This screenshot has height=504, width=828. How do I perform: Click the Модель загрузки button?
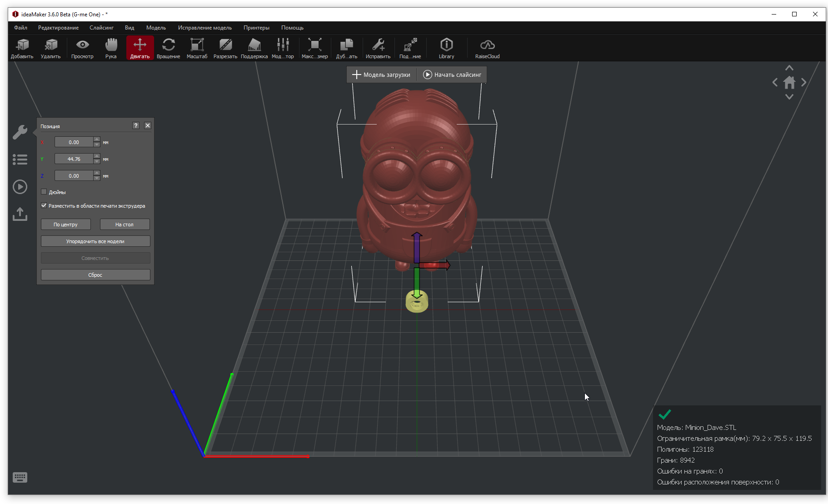[381, 75]
